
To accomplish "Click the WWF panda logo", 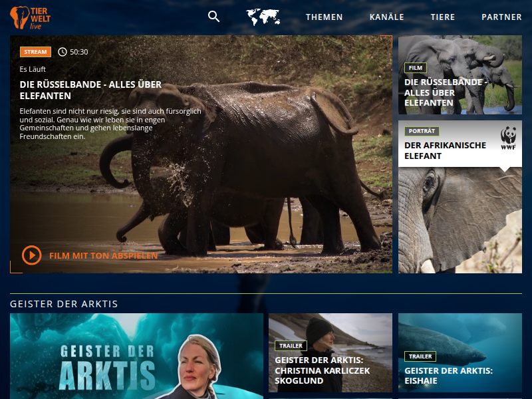I will point(509,138).
